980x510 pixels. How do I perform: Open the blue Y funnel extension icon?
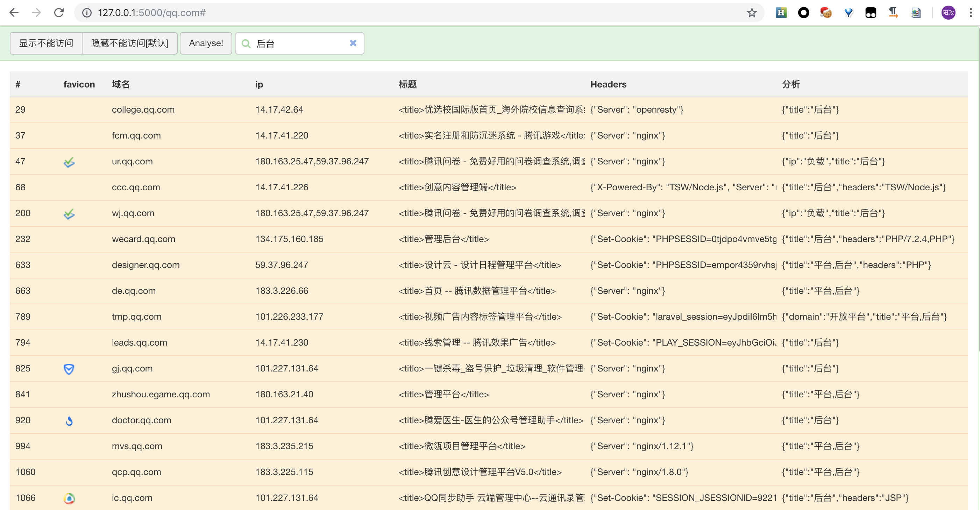848,13
